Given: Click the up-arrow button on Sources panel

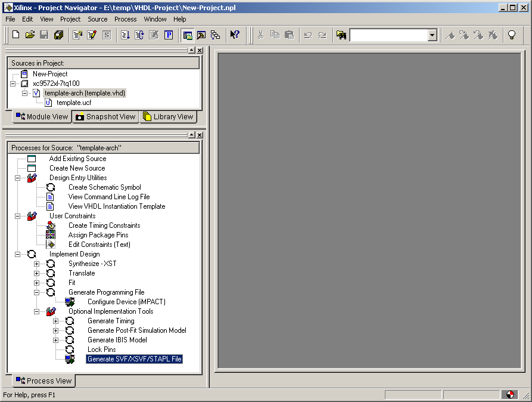Looking at the screenshot, I should [192, 50].
